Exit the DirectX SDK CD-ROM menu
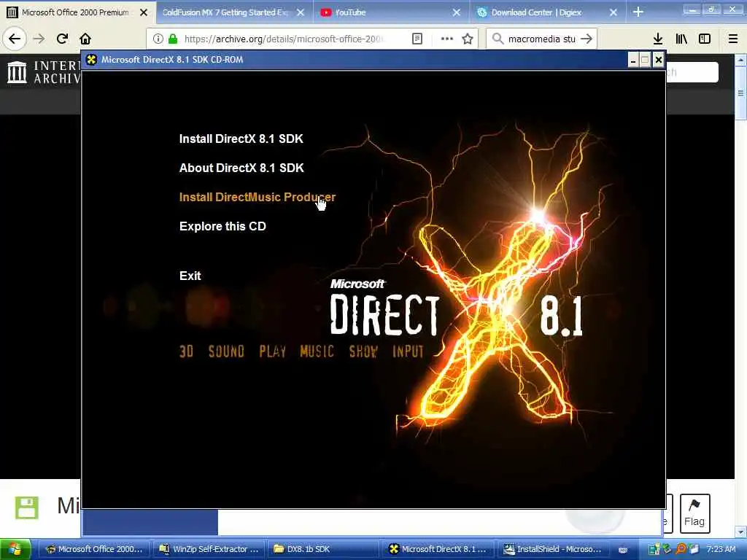Viewport: 747px width, 560px height. (190, 276)
